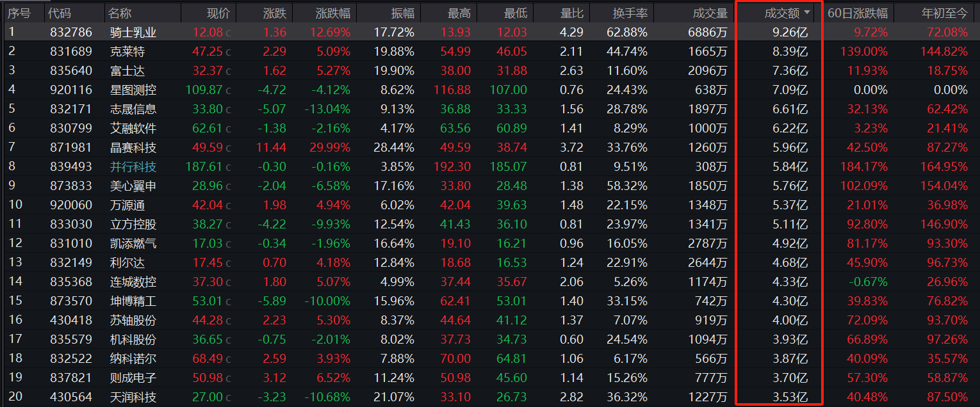The image size is (980, 407).
Task: Sort by the 振幅 column header
Action: [x=402, y=13]
